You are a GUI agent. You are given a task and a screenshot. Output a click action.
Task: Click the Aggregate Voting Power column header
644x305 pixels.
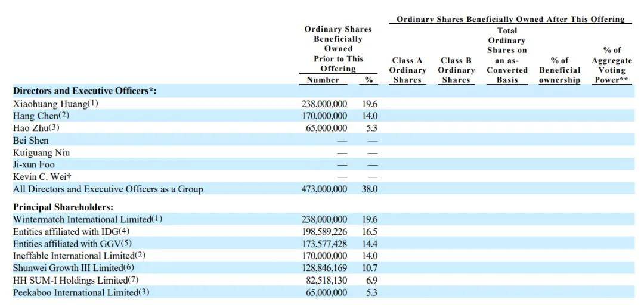[611, 65]
